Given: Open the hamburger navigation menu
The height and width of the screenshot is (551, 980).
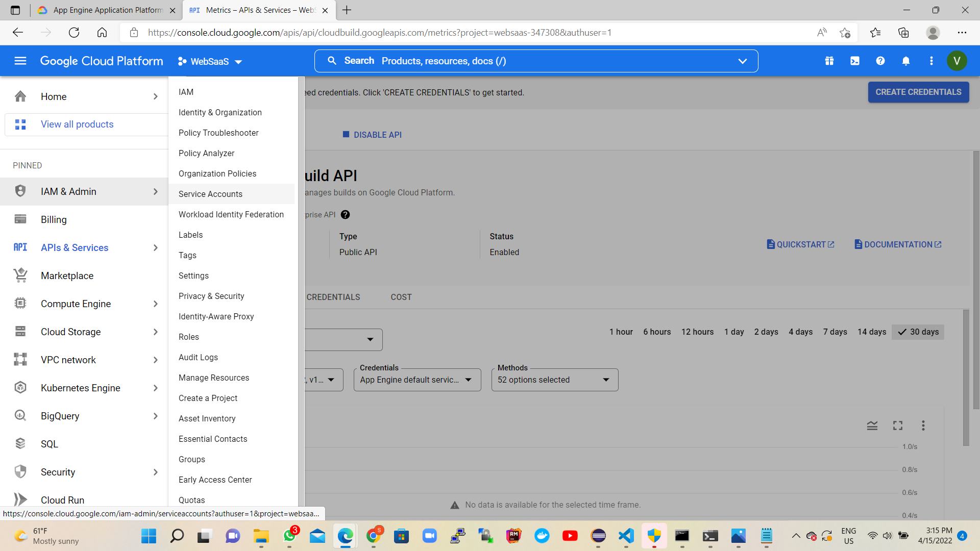Looking at the screenshot, I should click(20, 61).
